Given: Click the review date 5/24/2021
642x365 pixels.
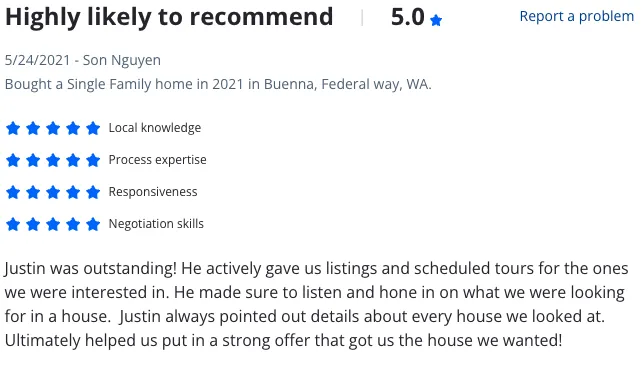Looking at the screenshot, I should tap(38, 60).
